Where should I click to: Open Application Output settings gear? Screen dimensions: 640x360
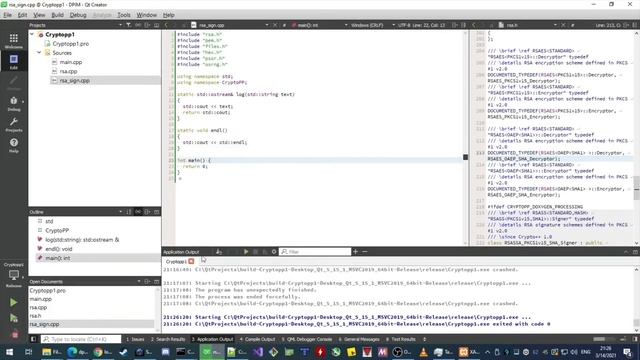point(274,252)
